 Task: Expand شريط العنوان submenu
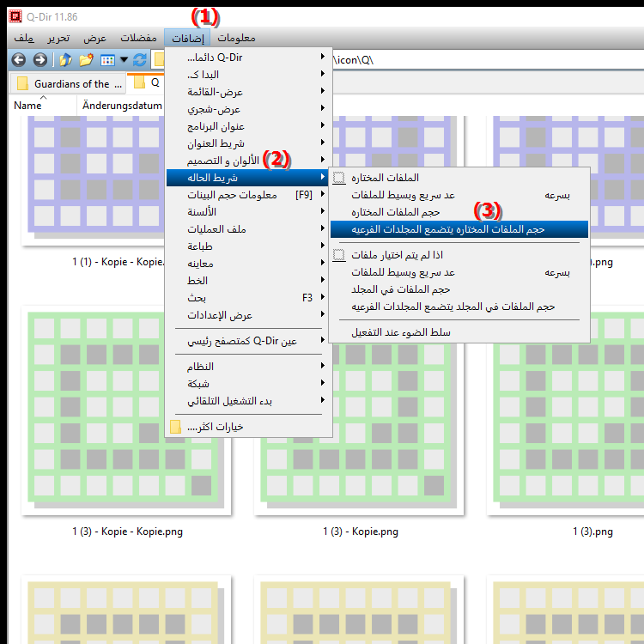(248, 143)
